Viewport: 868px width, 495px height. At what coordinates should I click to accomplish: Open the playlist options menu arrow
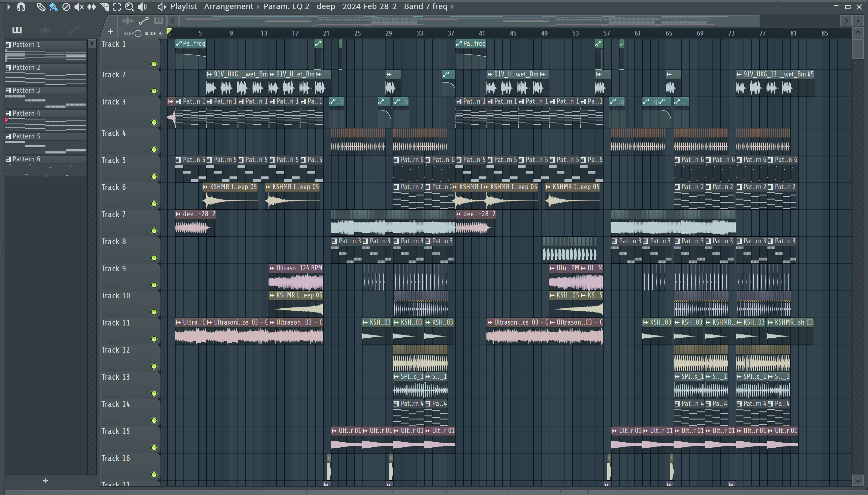[x=9, y=6]
